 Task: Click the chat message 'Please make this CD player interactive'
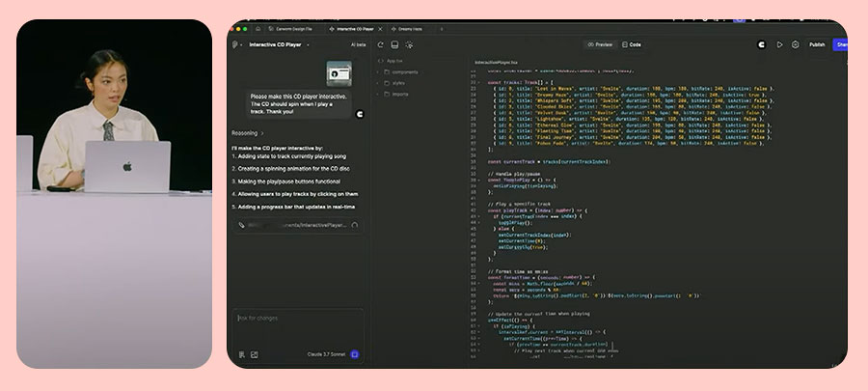coord(299,104)
